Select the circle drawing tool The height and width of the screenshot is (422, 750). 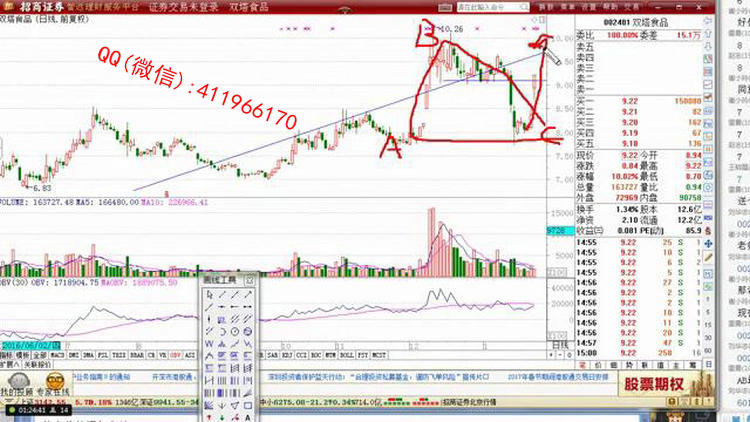point(235,331)
